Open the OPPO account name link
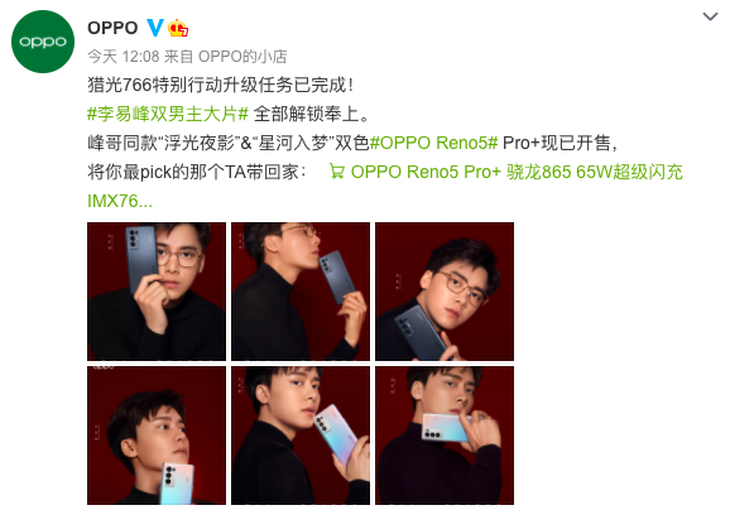This screenshot has width=730, height=510. 113,28
